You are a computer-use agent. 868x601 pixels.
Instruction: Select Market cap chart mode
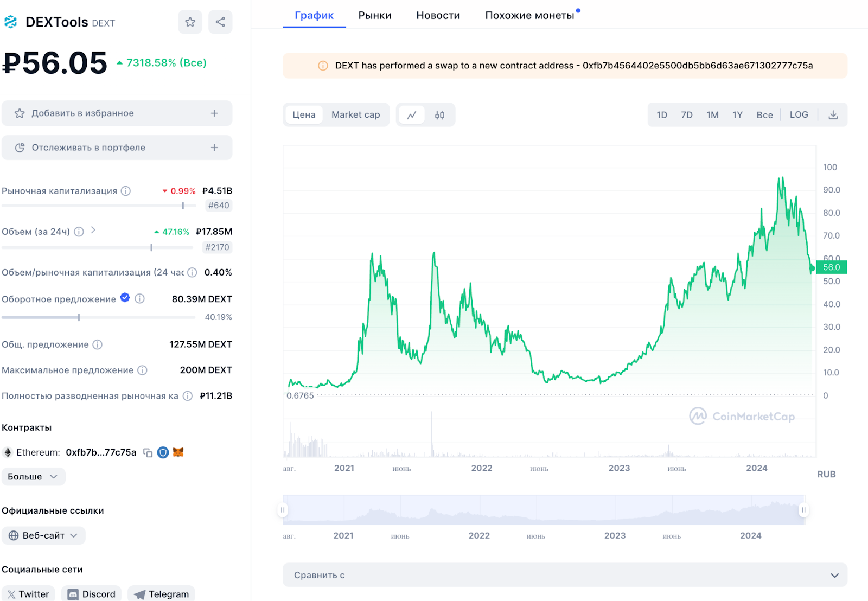click(x=356, y=115)
